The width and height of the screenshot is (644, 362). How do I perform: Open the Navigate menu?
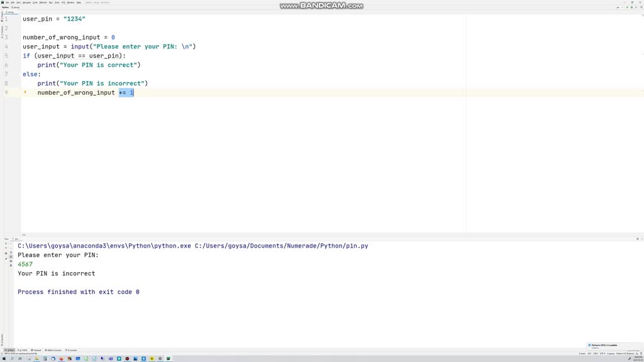[26, 3]
